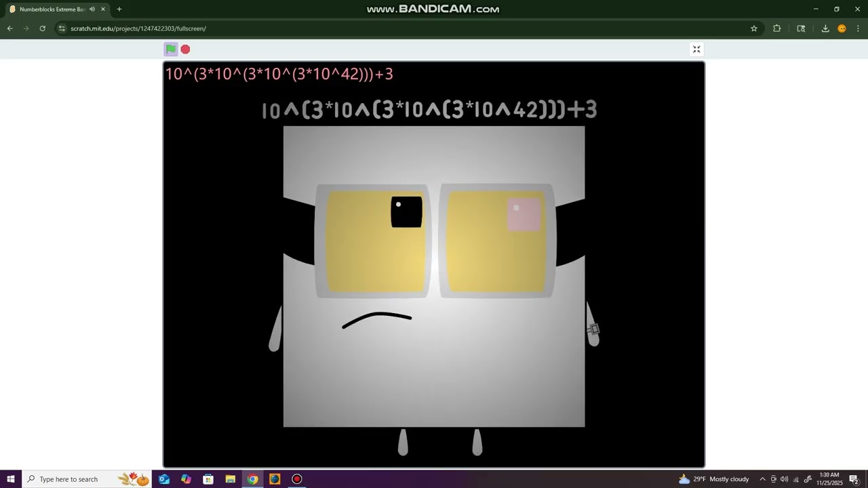
Task: Select the Numberblocks Extreme Band tab
Action: [57, 9]
